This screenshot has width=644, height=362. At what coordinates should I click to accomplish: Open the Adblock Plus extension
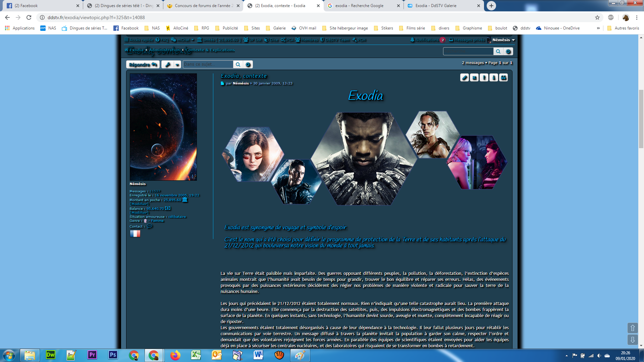coord(611,17)
